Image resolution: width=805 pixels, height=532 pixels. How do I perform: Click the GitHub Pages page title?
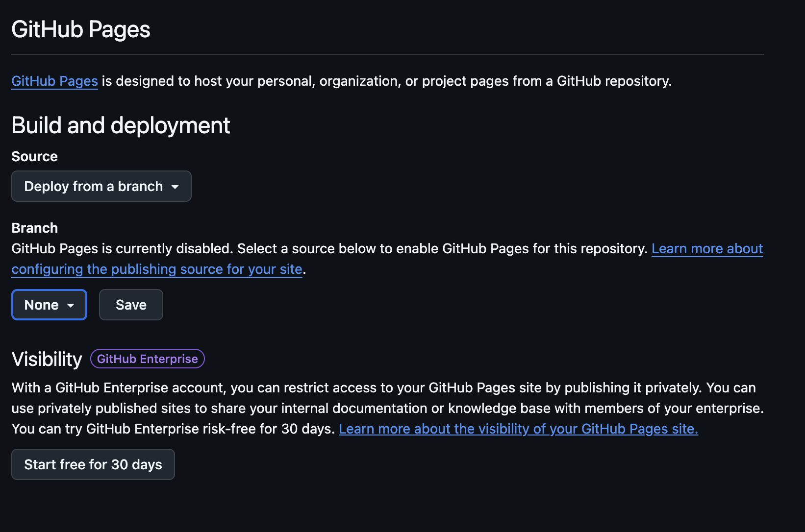81,29
